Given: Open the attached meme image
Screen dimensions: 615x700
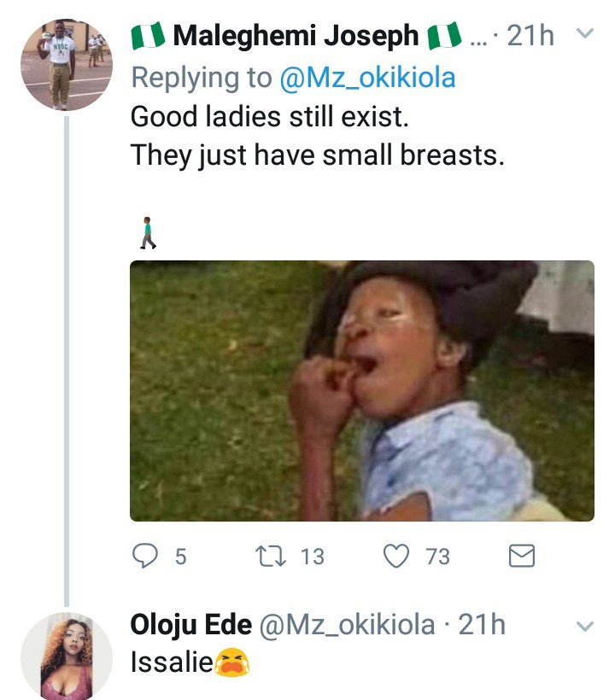Looking at the screenshot, I should tap(361, 390).
